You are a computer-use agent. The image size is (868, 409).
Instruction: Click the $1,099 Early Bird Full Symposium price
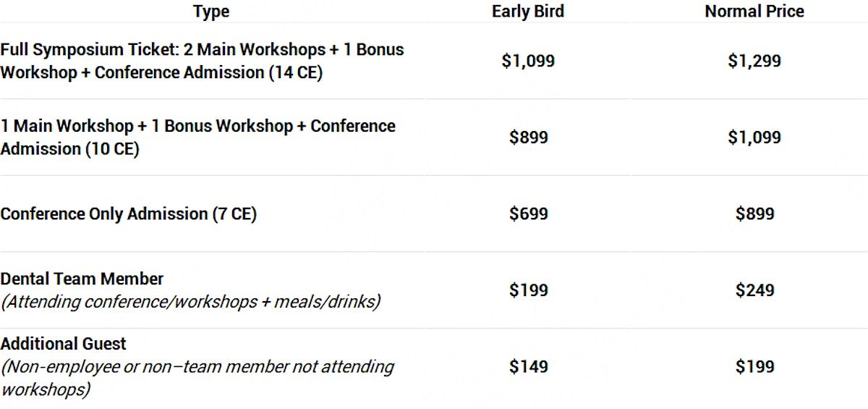click(x=528, y=61)
